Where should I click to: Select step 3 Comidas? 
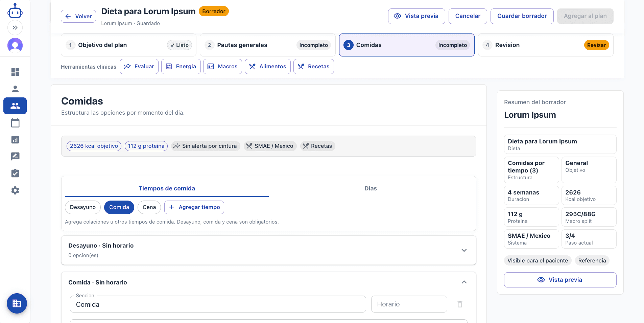407,45
